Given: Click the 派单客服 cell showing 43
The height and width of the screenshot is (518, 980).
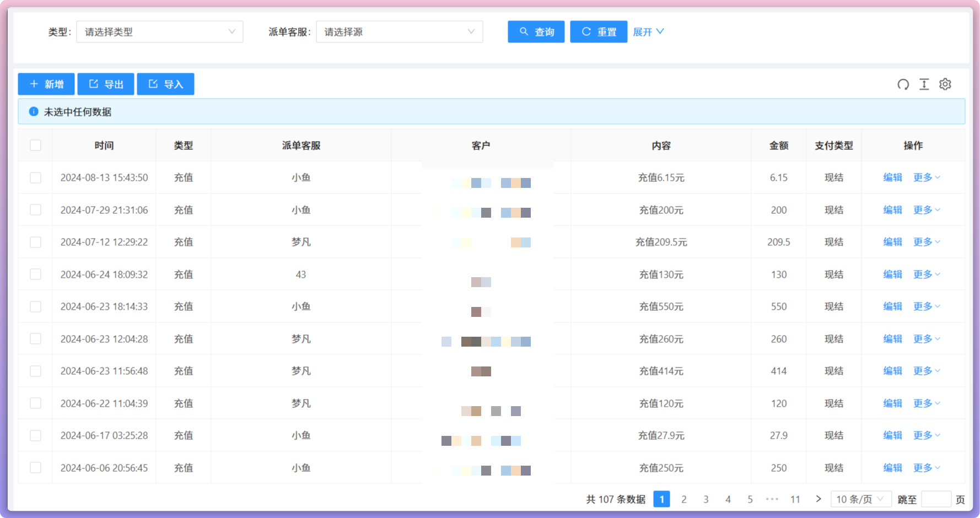Looking at the screenshot, I should (301, 274).
